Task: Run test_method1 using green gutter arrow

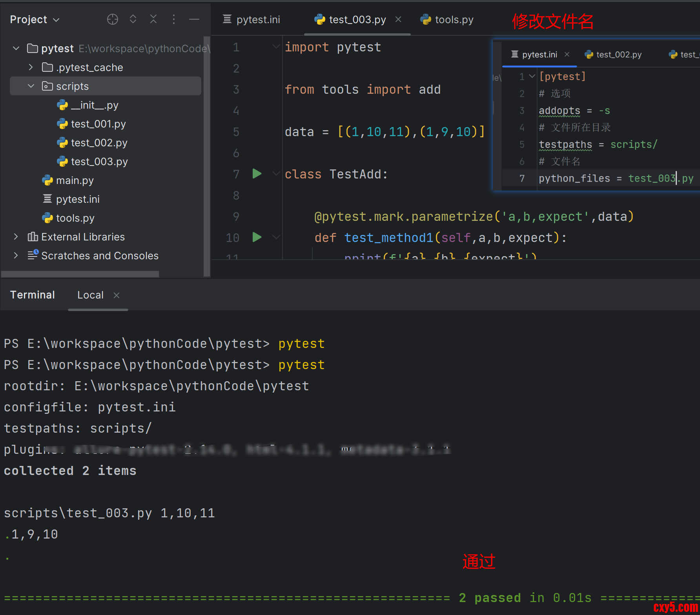Action: tap(257, 237)
